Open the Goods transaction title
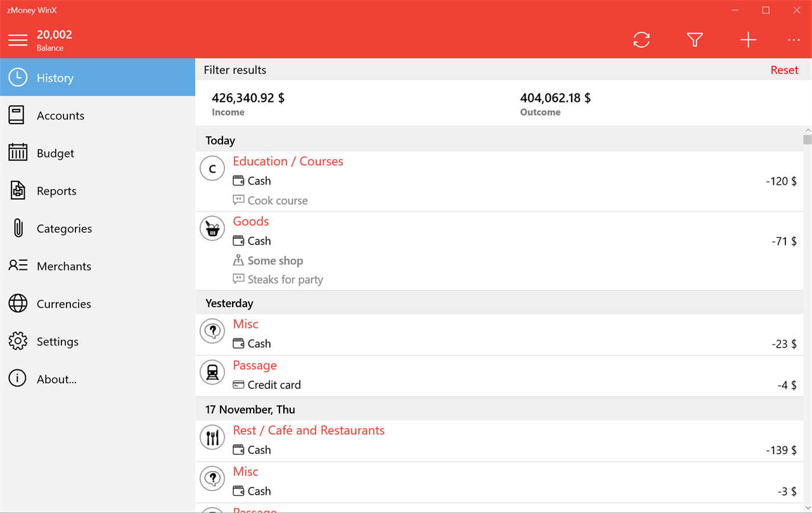Screen dimensions: 812x513 pyautogui.click(x=250, y=221)
